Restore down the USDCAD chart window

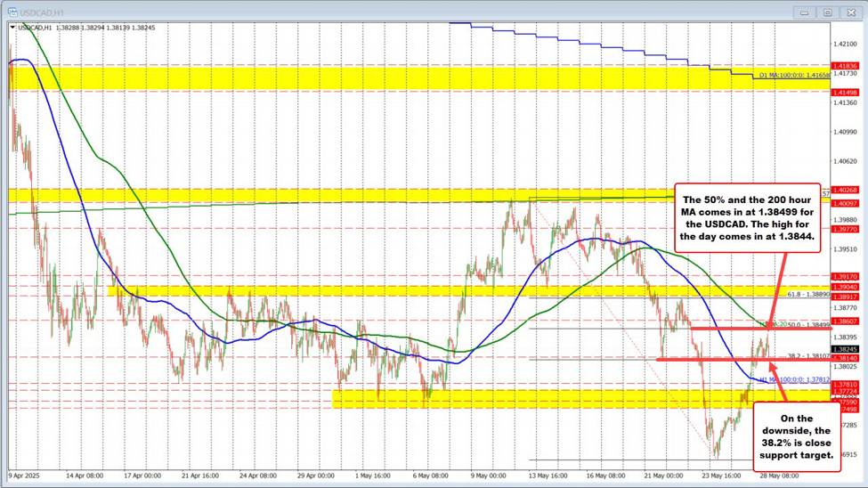(x=827, y=12)
